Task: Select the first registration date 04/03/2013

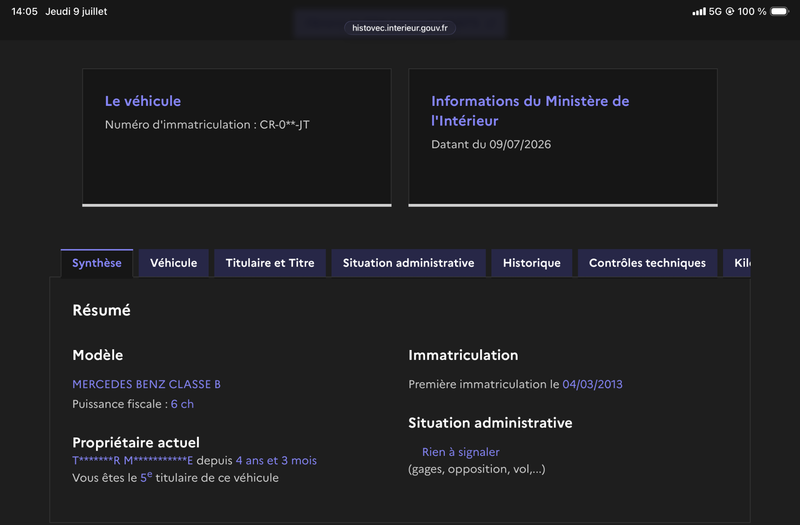Action: (592, 384)
